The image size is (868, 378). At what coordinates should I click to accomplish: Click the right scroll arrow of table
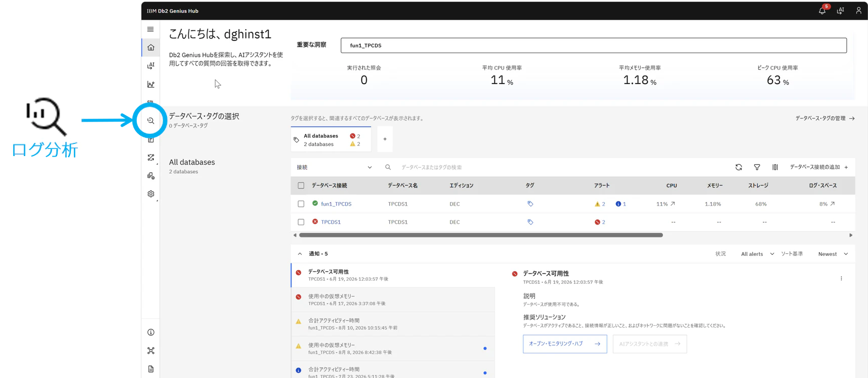[851, 235]
